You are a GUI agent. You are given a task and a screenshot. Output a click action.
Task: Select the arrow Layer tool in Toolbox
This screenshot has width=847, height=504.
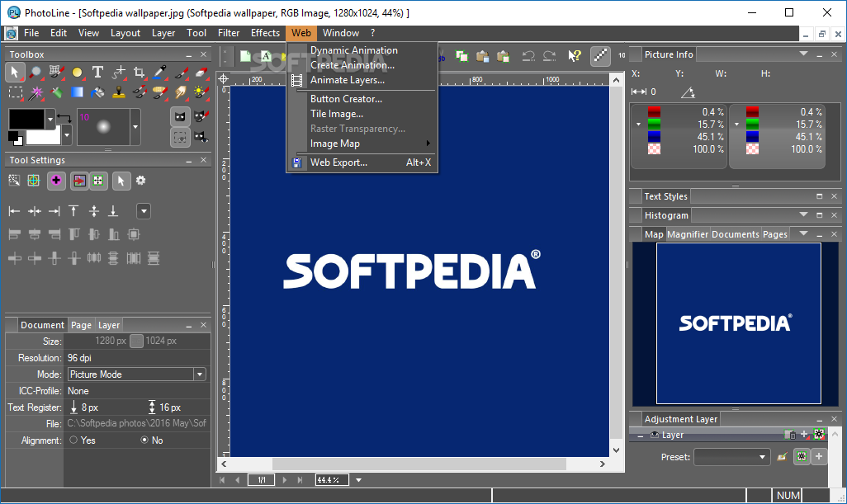click(15, 72)
